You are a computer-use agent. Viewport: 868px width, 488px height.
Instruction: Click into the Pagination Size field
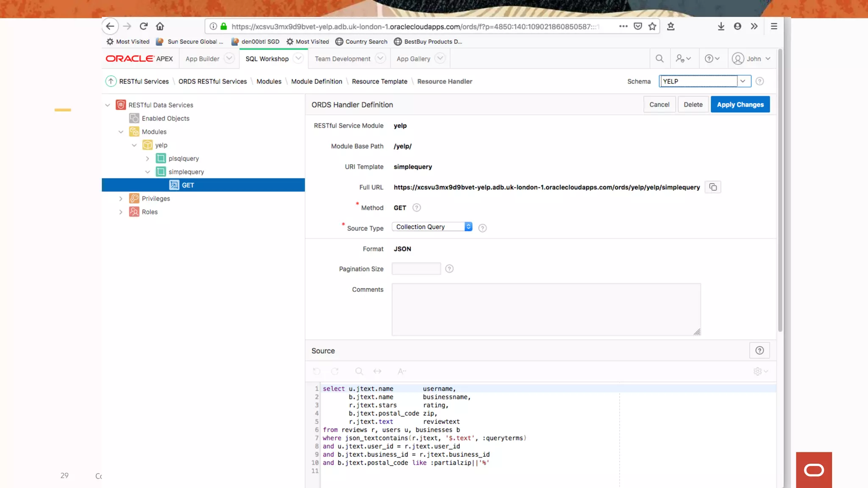pyautogui.click(x=416, y=269)
